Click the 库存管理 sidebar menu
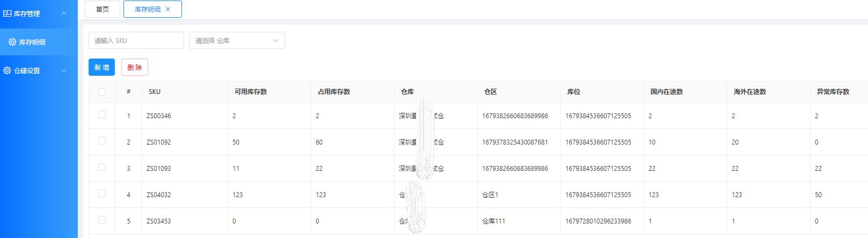868x238 pixels. tap(39, 13)
